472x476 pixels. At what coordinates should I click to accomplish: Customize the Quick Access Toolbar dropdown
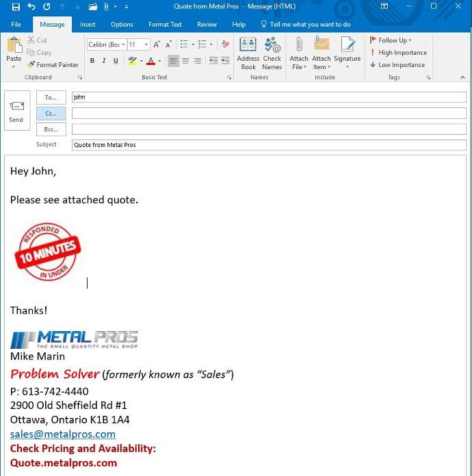click(126, 6)
